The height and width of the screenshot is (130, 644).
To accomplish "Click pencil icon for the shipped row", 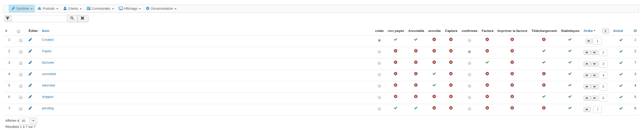I will coord(30,97).
